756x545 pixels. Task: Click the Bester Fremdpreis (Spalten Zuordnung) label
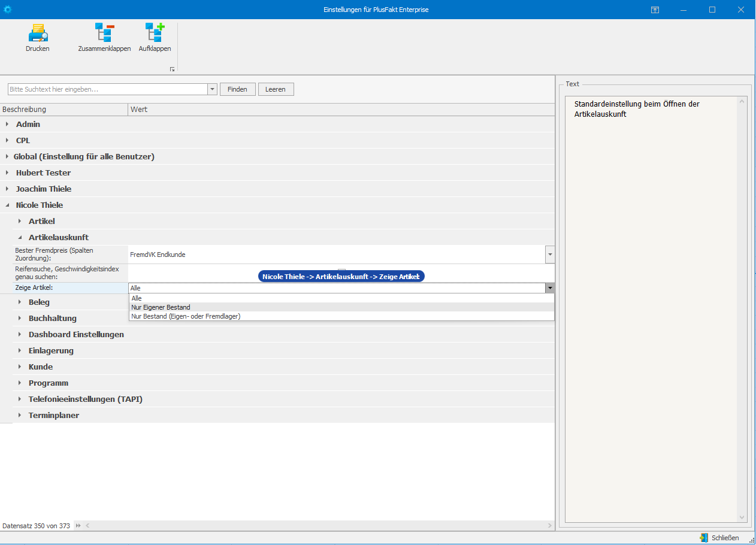coord(54,254)
